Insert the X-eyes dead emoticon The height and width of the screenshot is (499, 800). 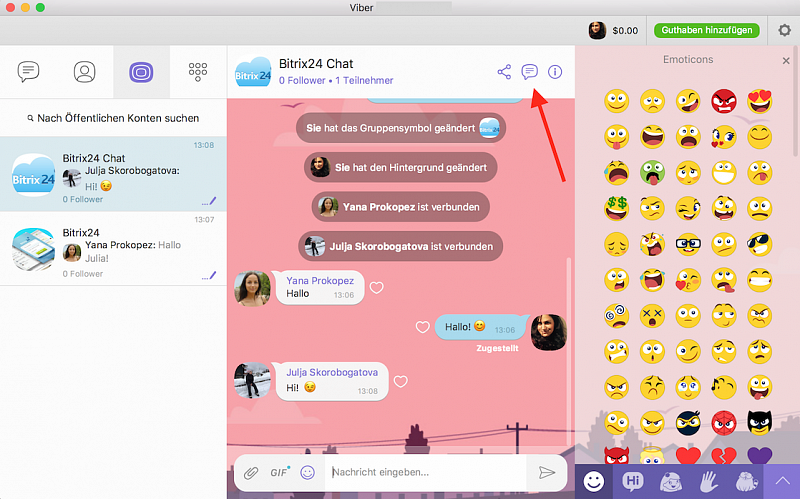click(x=653, y=315)
